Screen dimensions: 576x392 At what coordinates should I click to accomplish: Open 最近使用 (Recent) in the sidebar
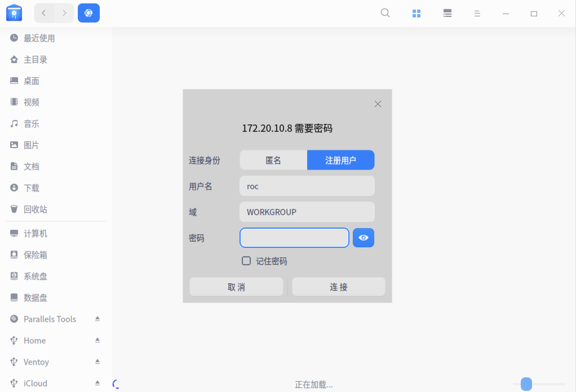[39, 38]
